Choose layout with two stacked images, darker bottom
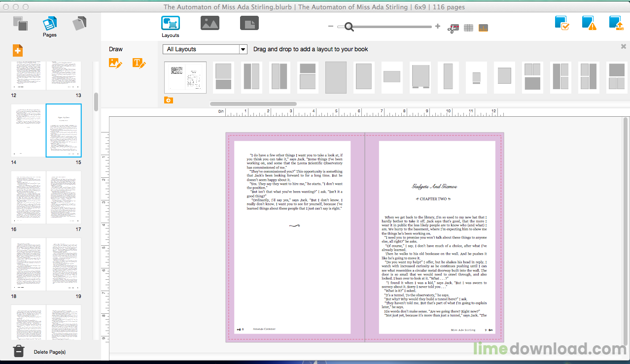The width and height of the screenshot is (630, 364). (x=223, y=77)
